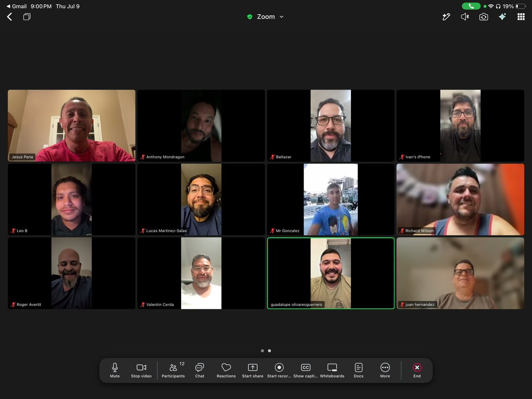This screenshot has width=532, height=399.
Task: Select Roger Averitt's video tile
Action: 71,273
